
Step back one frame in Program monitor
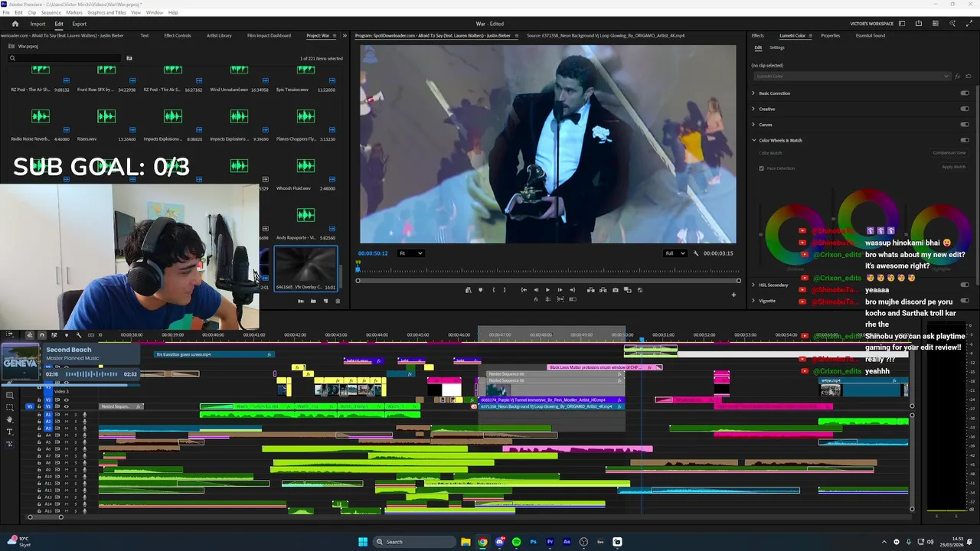tap(536, 290)
